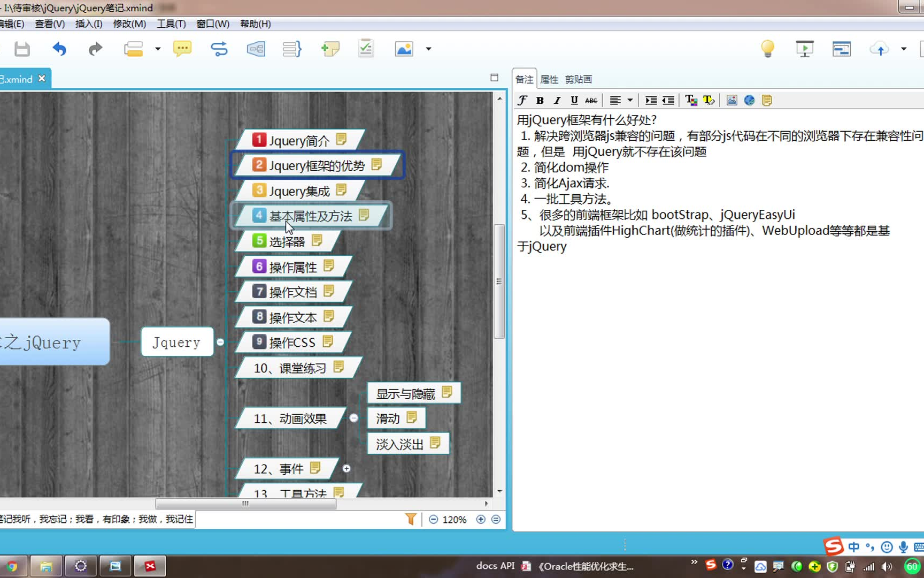
Task: Collapse the Jquery topic branch
Action: [221, 341]
